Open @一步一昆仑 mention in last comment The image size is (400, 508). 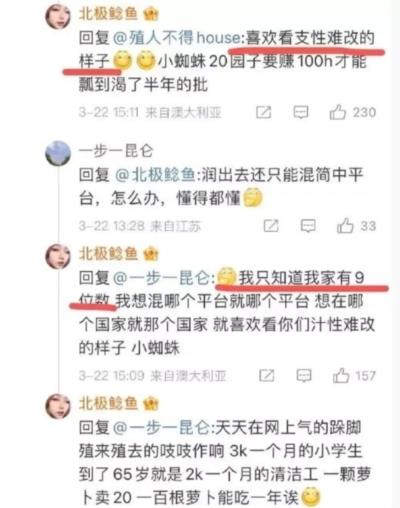tap(162, 427)
